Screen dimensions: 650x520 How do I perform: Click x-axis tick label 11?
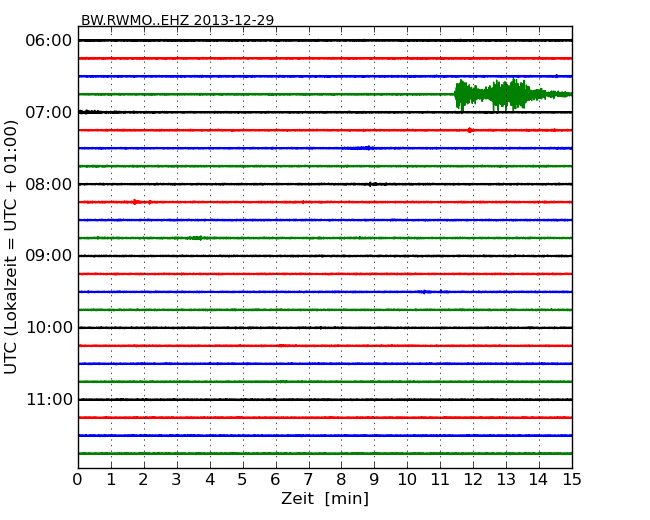[440, 480]
